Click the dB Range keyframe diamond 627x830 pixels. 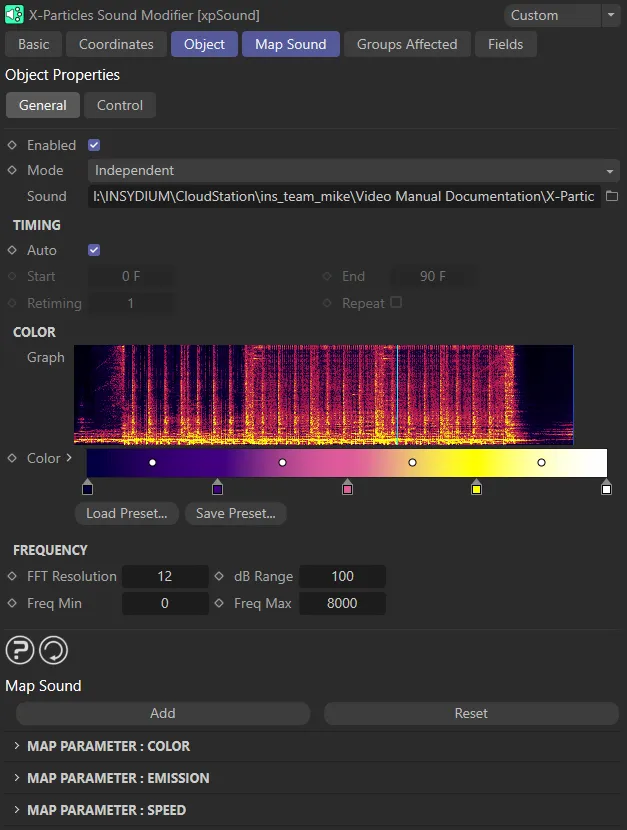coord(219,576)
